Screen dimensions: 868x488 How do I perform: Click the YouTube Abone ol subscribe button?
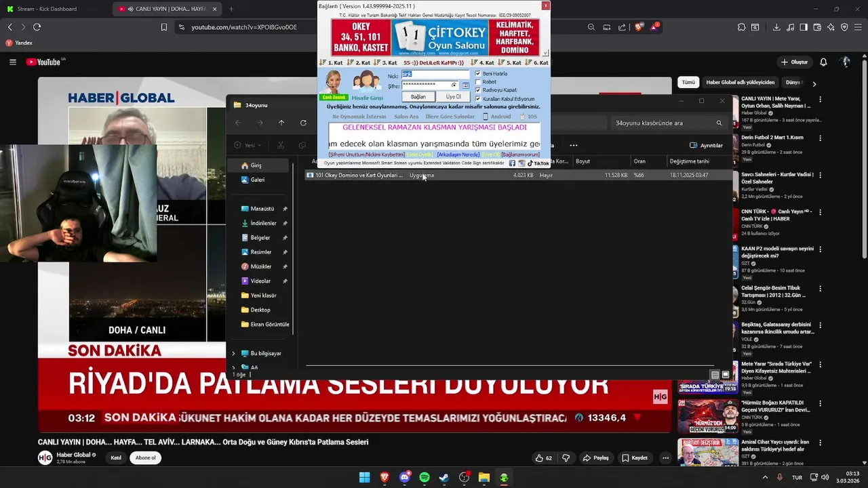click(x=145, y=457)
